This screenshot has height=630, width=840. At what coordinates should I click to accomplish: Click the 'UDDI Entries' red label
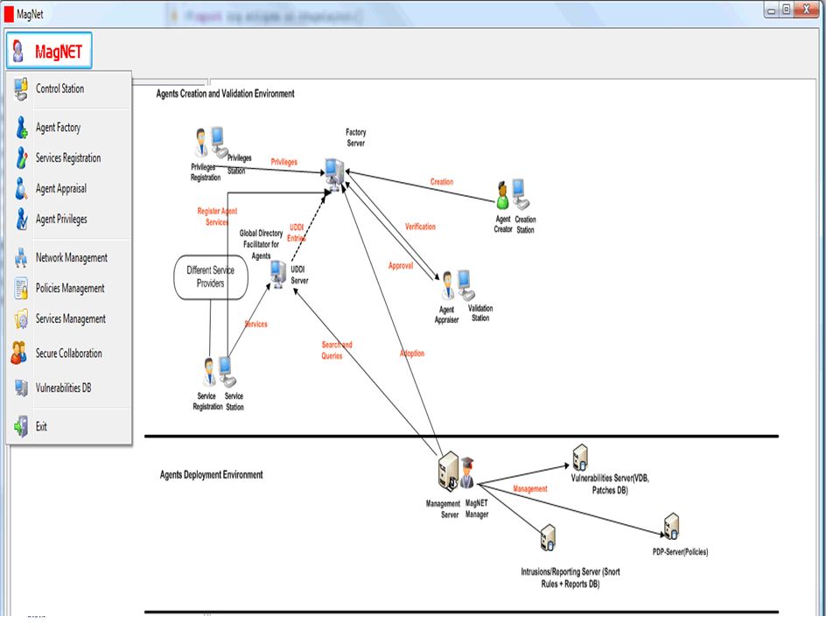point(297,233)
